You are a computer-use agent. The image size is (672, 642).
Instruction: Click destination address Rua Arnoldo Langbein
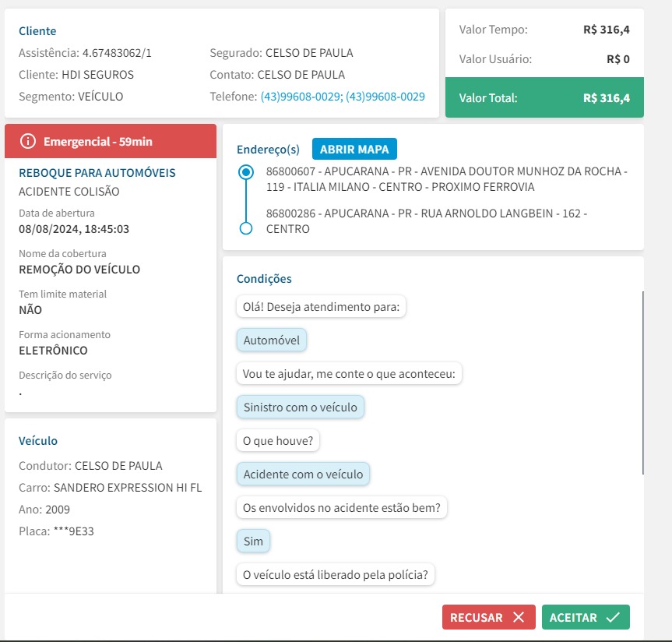426,220
